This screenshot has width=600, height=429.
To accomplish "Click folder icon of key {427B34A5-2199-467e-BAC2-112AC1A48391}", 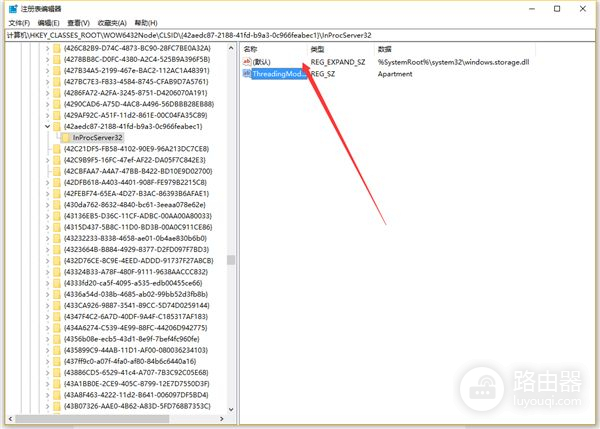I will pyautogui.click(x=57, y=71).
